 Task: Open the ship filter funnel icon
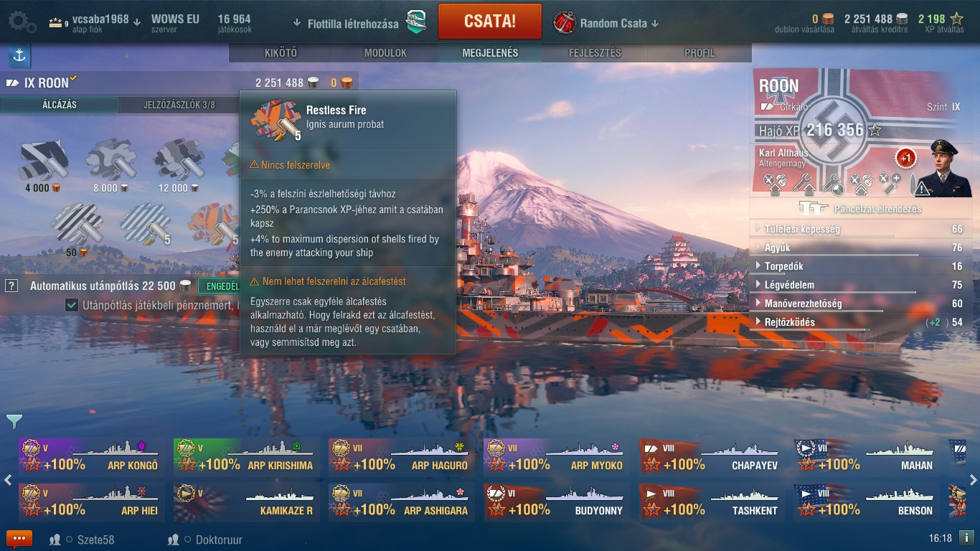pos(14,421)
